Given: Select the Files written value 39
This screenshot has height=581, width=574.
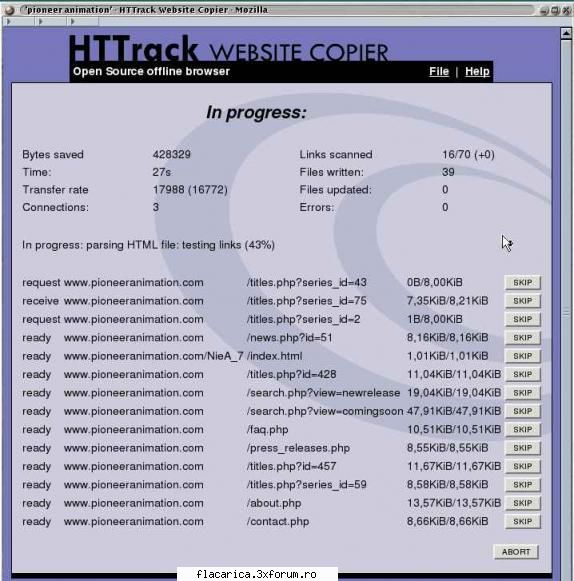Looking at the screenshot, I should tap(448, 172).
